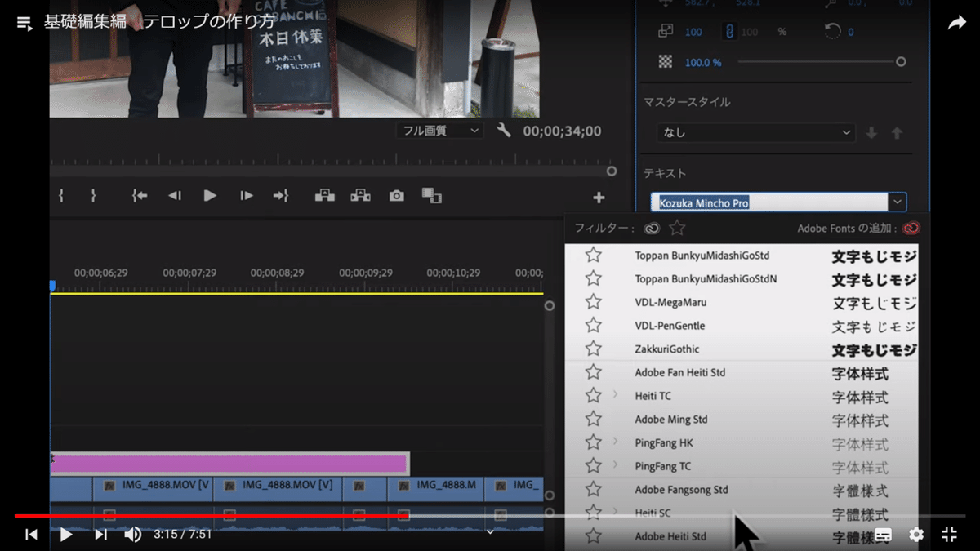This screenshot has height=551, width=980.
Task: Open master style なし dropdown
Action: click(756, 132)
